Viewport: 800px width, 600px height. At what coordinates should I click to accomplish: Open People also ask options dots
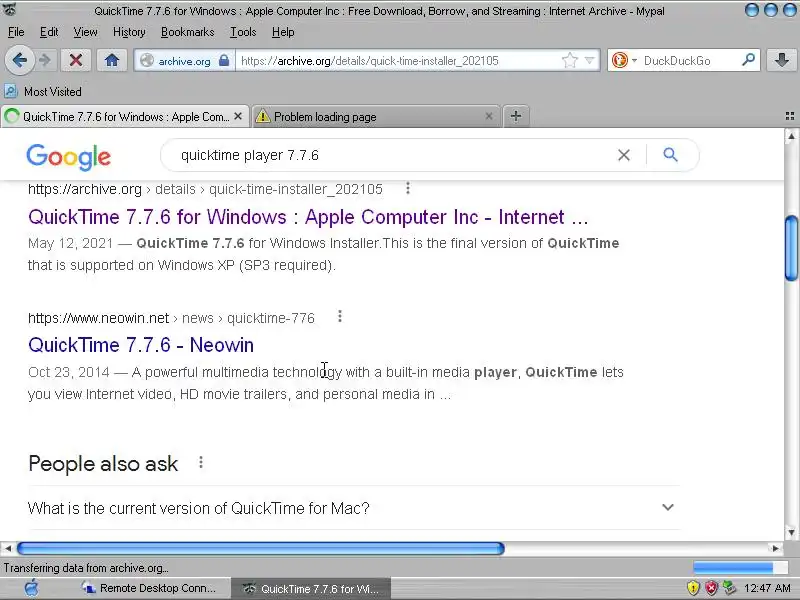201,462
